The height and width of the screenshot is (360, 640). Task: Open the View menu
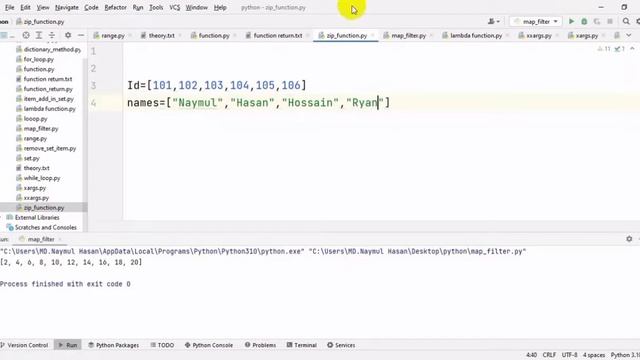click(43, 7)
